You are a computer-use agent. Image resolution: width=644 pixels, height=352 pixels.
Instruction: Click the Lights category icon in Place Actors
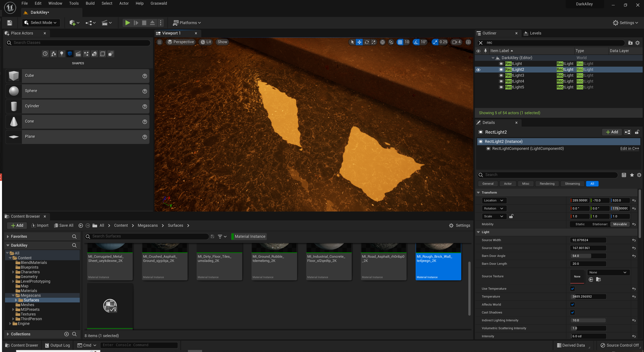tap(62, 54)
